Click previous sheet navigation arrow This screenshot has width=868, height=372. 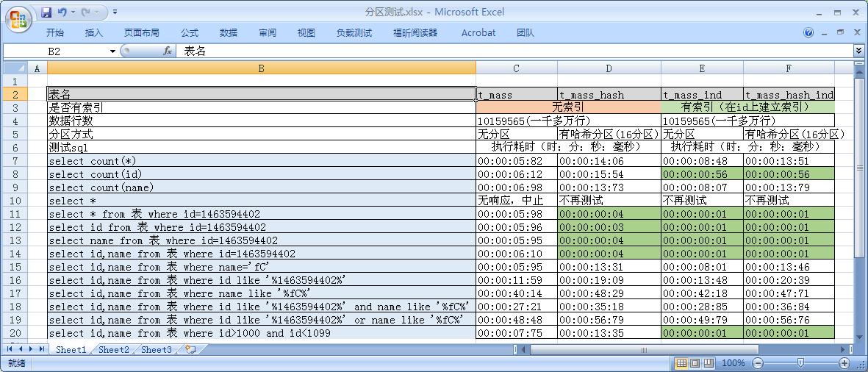click(x=21, y=348)
